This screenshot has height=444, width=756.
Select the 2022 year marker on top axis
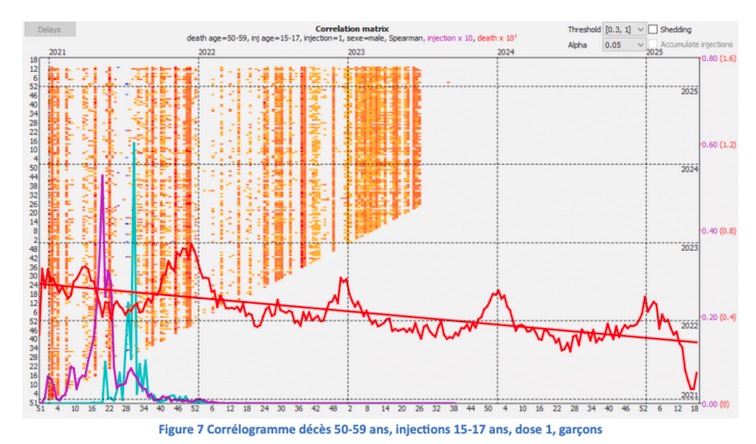tap(207, 50)
